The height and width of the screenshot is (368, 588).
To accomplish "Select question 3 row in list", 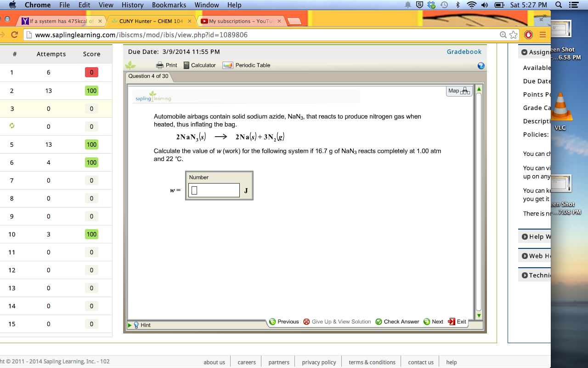I will (56, 109).
